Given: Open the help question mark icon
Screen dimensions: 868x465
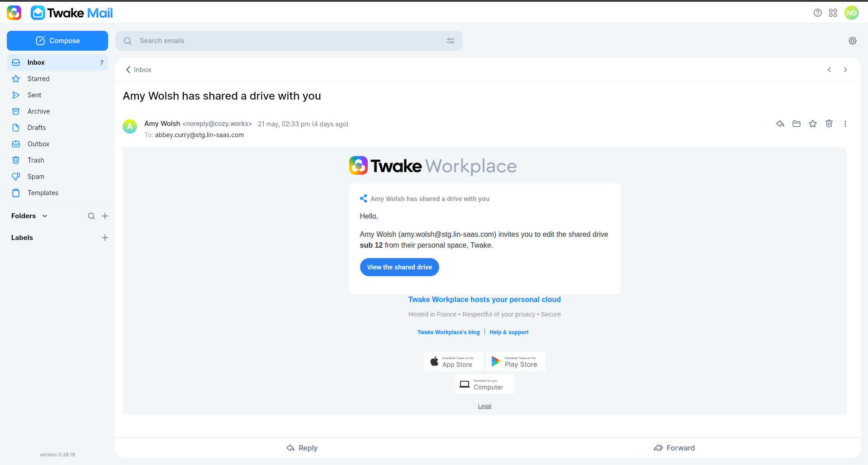Looking at the screenshot, I should [817, 13].
